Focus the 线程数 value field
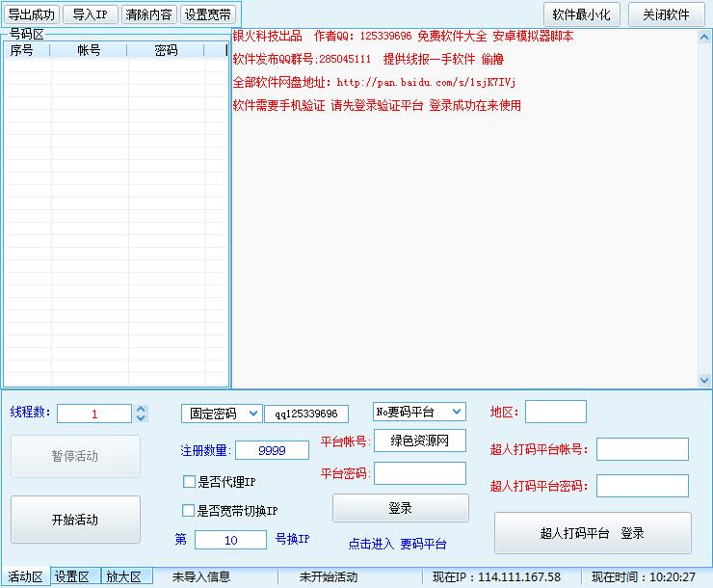The height and width of the screenshot is (588, 713). pos(94,414)
